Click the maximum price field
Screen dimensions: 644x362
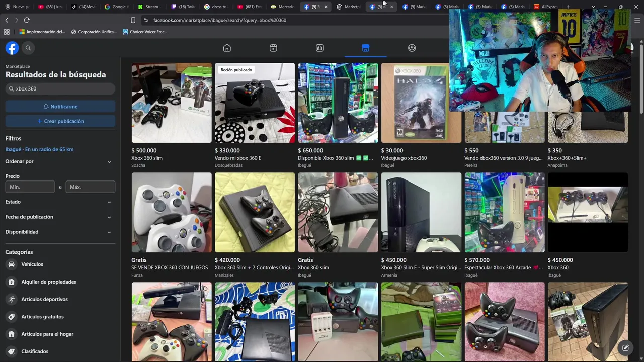tap(91, 187)
